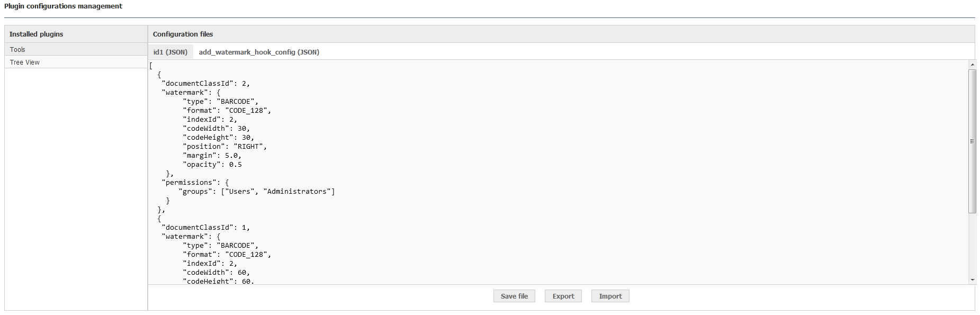Screen dimensions: 980x315
Task: Click the "margin": 5.0 line
Action: coord(212,155)
